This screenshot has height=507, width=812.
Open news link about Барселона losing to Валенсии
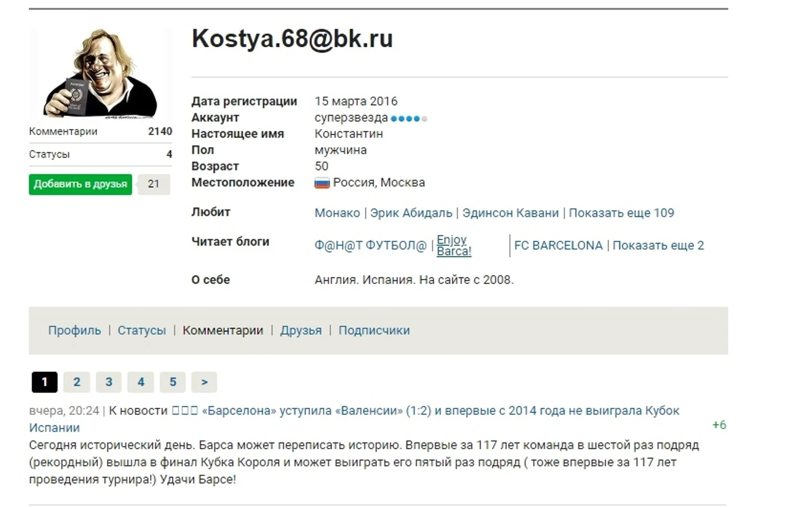pyautogui.click(x=354, y=419)
